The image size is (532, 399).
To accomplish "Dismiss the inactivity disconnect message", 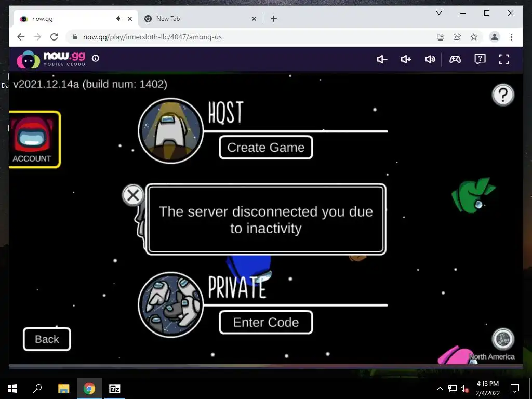I will (x=133, y=195).
